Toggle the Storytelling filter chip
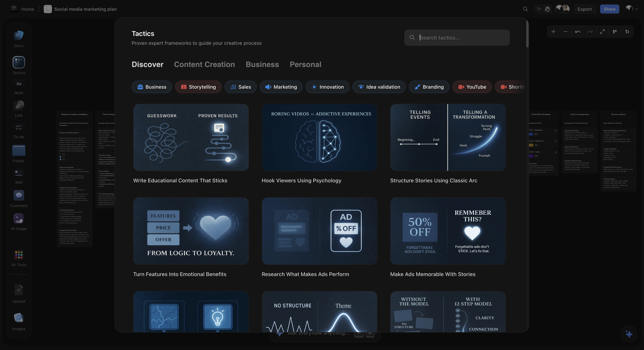 tap(198, 87)
